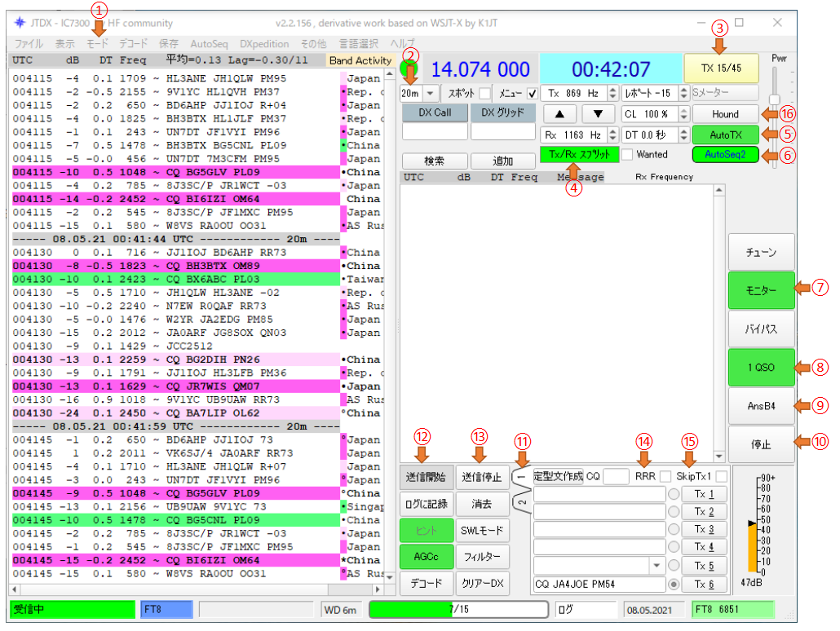840x631 pixels.
Task: Click the 消去 button
Action: click(x=482, y=504)
